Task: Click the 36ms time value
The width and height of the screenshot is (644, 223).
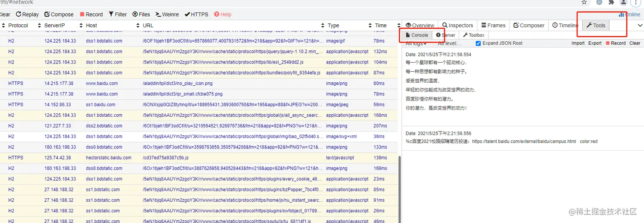Action: click(x=379, y=136)
